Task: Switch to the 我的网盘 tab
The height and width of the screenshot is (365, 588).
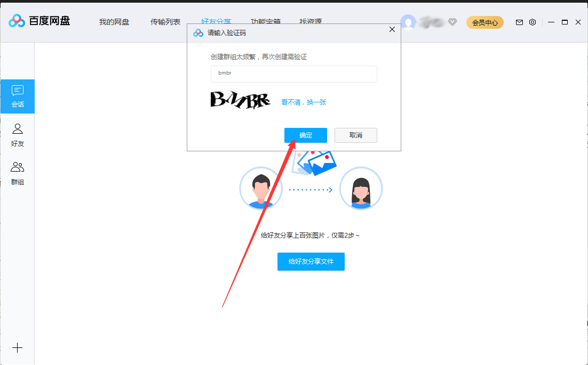Action: tap(114, 22)
